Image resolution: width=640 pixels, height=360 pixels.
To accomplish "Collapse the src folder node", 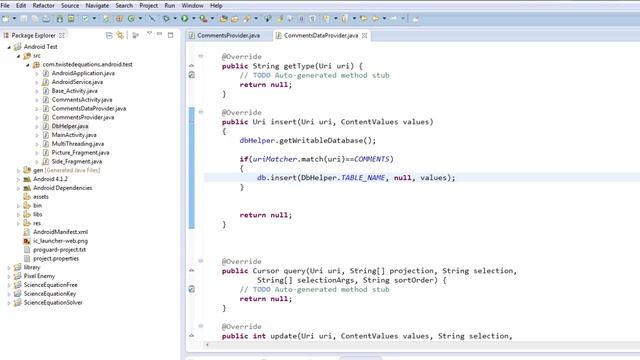I will 18,56.
